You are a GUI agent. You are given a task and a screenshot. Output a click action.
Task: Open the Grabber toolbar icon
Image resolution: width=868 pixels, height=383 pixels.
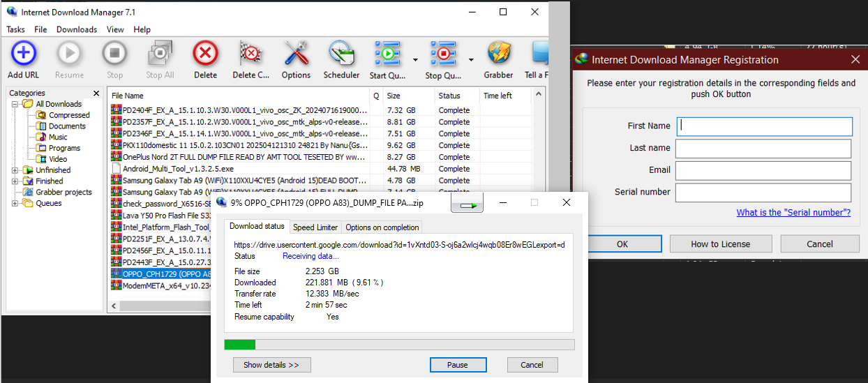point(499,53)
